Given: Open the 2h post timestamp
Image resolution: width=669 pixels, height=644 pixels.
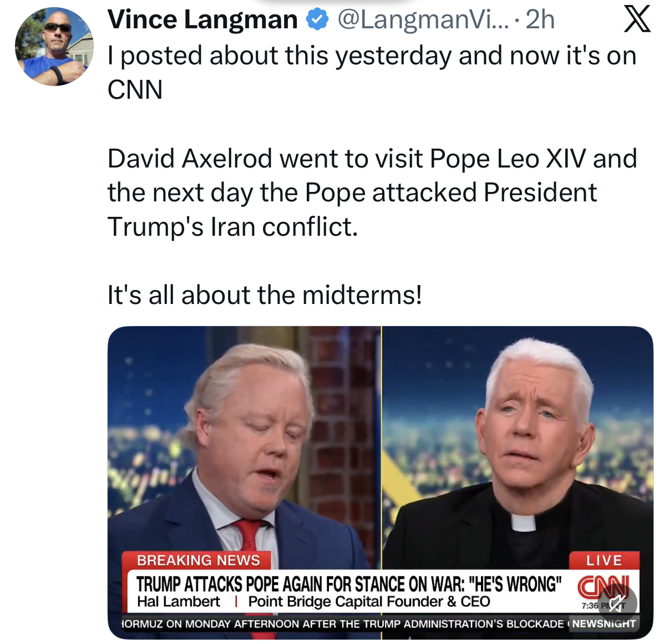Looking at the screenshot, I should point(540,20).
